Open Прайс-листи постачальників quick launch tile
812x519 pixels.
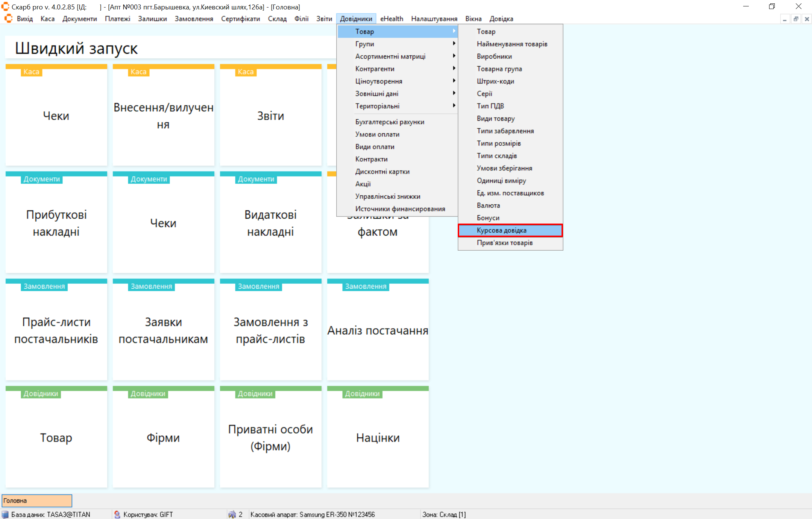point(56,330)
